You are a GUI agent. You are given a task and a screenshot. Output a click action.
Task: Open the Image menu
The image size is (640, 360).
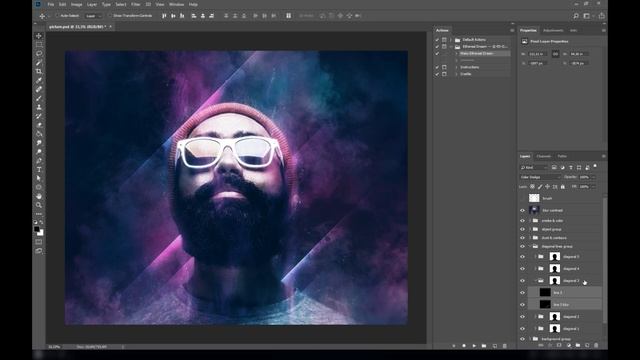coord(77,4)
